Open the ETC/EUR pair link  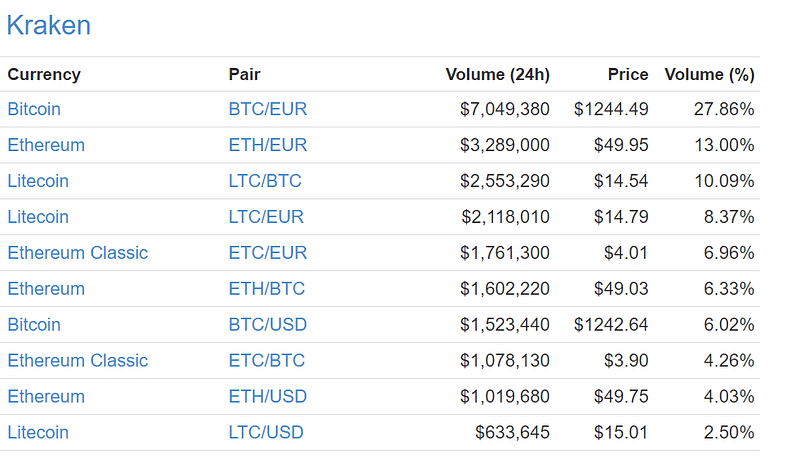pyautogui.click(x=267, y=253)
